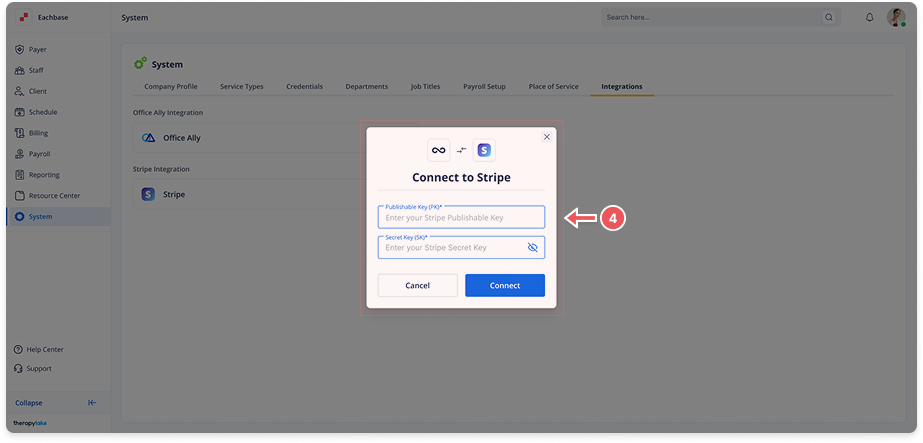This screenshot has height=443, width=923.
Task: Click the Support link
Action: (x=39, y=369)
